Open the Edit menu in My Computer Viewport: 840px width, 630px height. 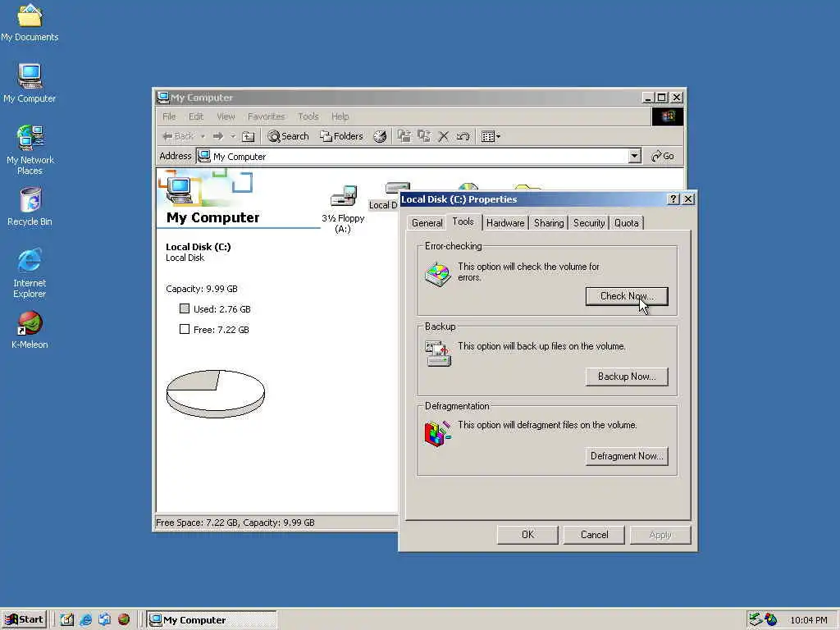tap(195, 116)
